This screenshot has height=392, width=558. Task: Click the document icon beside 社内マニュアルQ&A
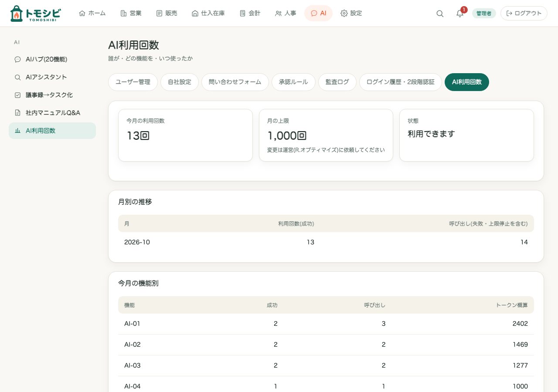tap(18, 113)
